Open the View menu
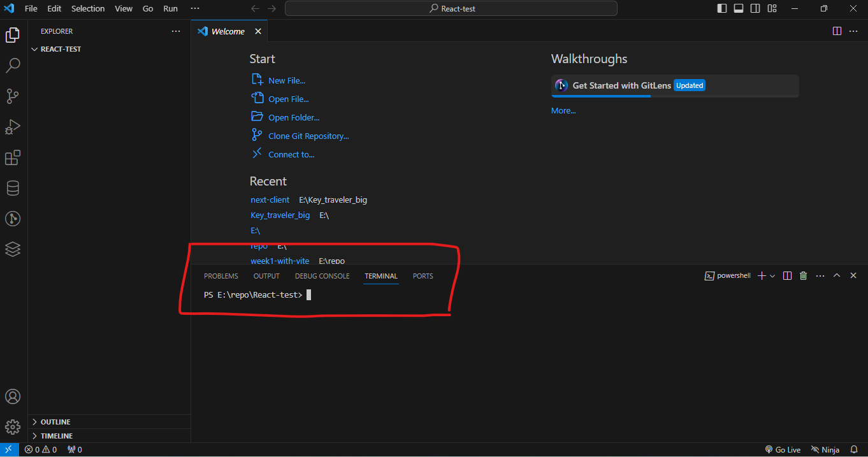Screen dimensions: 868x457 pyautogui.click(x=124, y=8)
